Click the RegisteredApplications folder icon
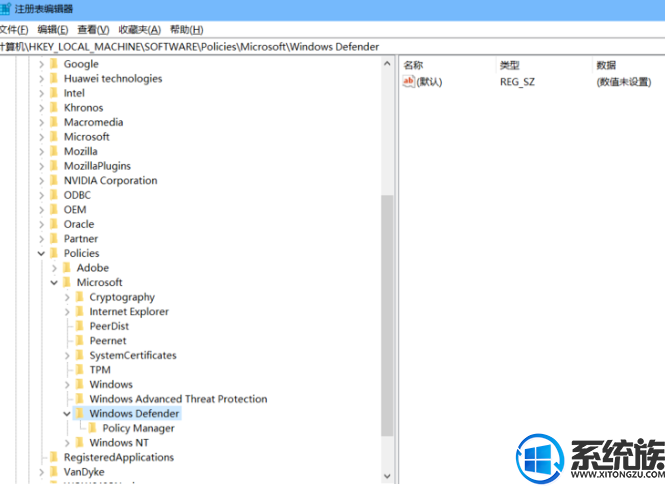 pyautogui.click(x=54, y=457)
